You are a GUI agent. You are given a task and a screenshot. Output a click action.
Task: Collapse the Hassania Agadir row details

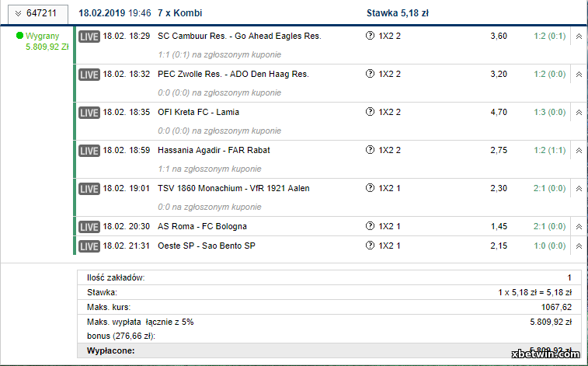(x=579, y=151)
